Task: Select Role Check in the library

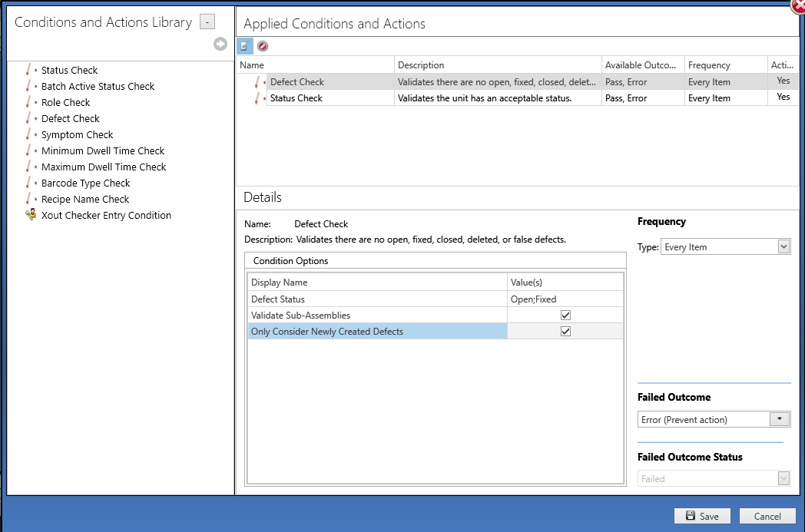Action: tap(65, 102)
